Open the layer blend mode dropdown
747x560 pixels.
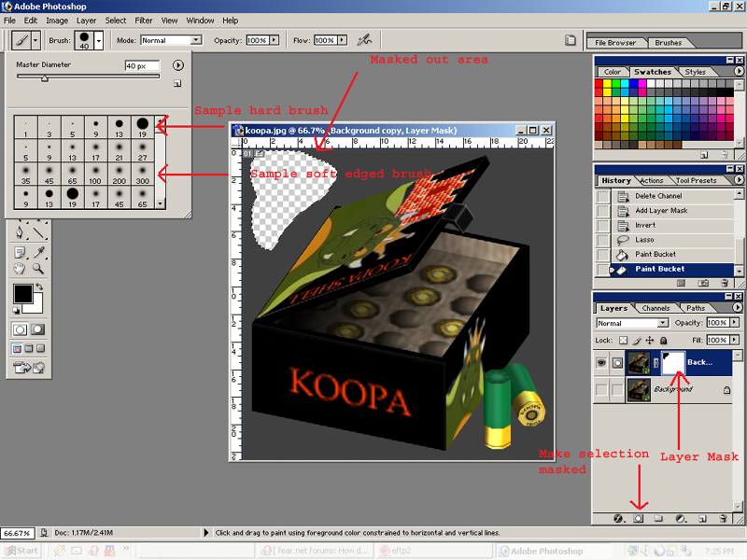point(661,323)
